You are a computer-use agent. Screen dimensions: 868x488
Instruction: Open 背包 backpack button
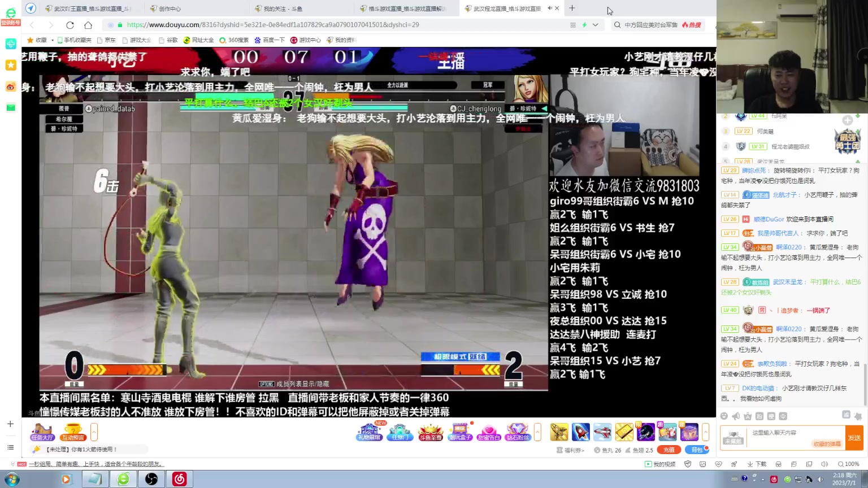tap(697, 450)
